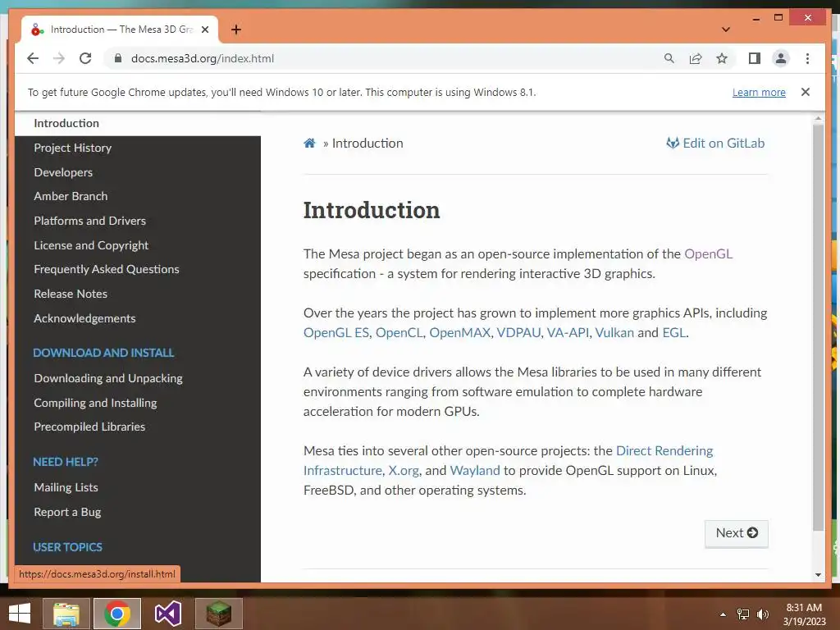Open the network tray icon
The width and height of the screenshot is (840, 630).
[743, 614]
